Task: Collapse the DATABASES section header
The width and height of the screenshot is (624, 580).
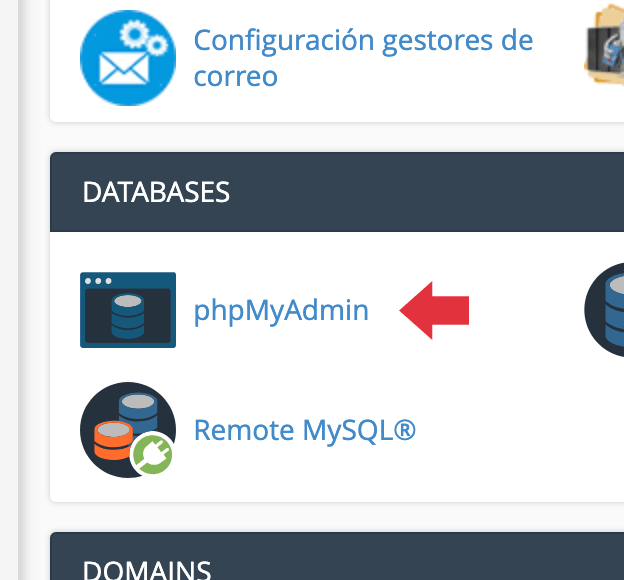Action: (337, 192)
